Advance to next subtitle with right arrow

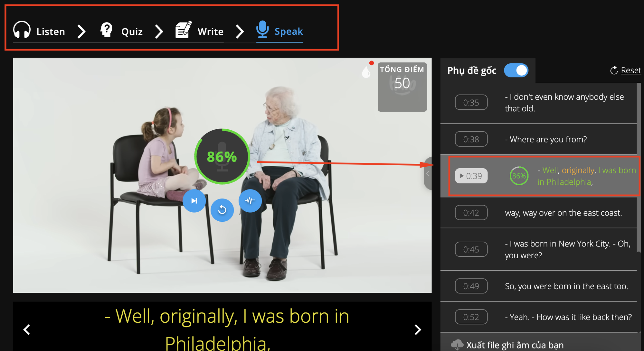[418, 329]
